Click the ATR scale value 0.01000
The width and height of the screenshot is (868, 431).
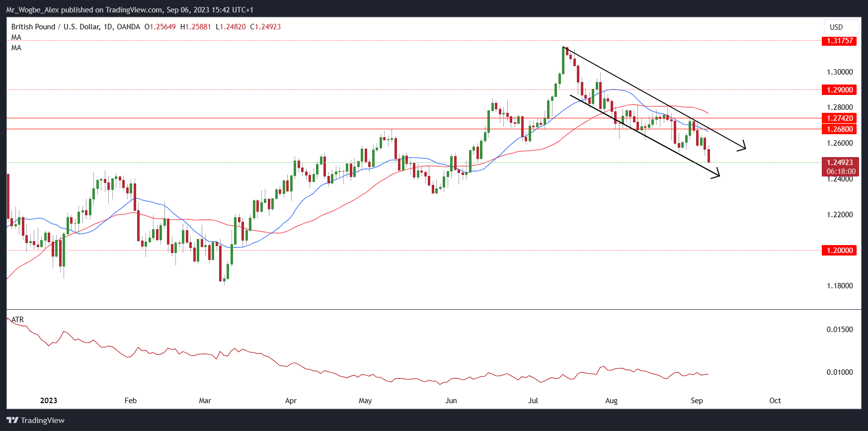(x=840, y=372)
